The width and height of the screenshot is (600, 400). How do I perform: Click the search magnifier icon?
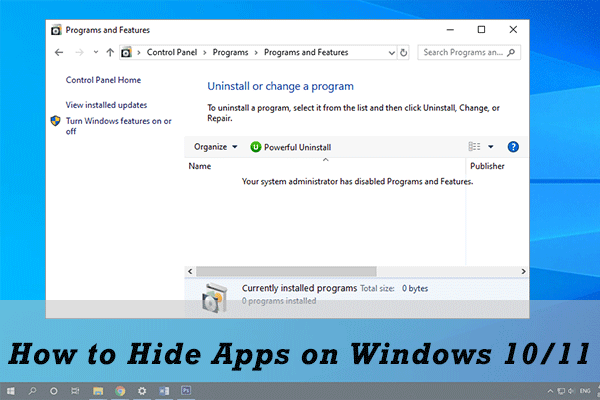511,52
